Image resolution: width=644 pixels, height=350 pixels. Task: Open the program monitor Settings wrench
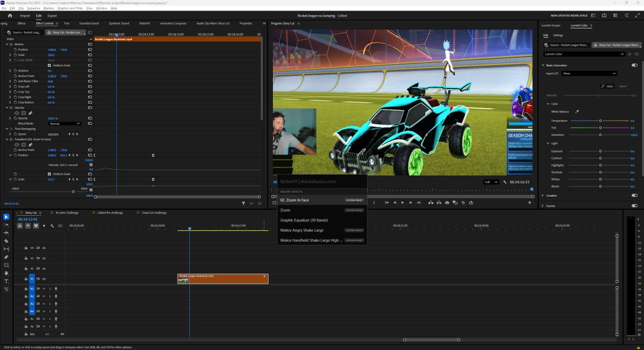tap(504, 182)
